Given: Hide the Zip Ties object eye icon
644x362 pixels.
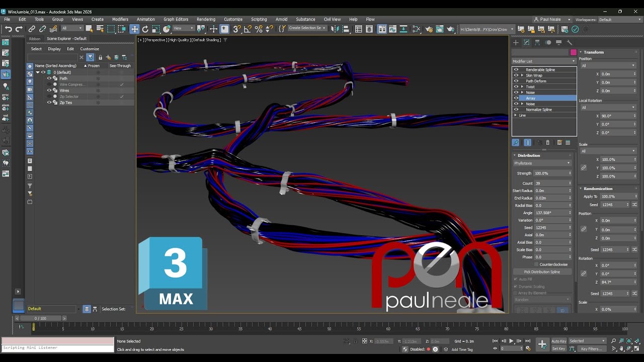Looking at the screenshot, I should 49,103.
